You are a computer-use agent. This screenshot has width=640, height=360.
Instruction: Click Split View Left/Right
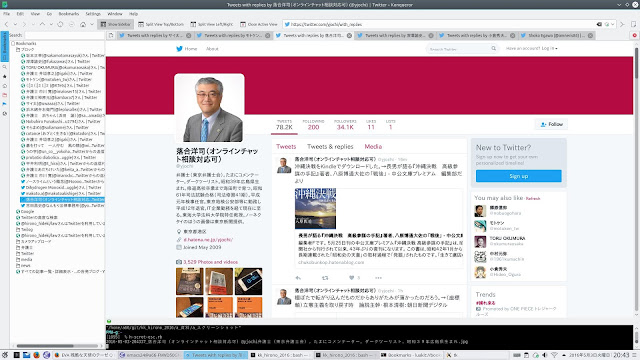coord(212,24)
